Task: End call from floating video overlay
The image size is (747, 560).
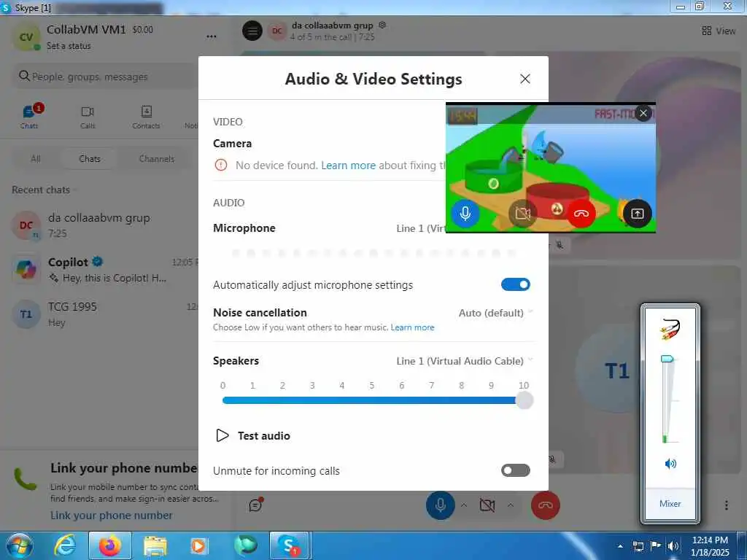Action: coord(581,214)
